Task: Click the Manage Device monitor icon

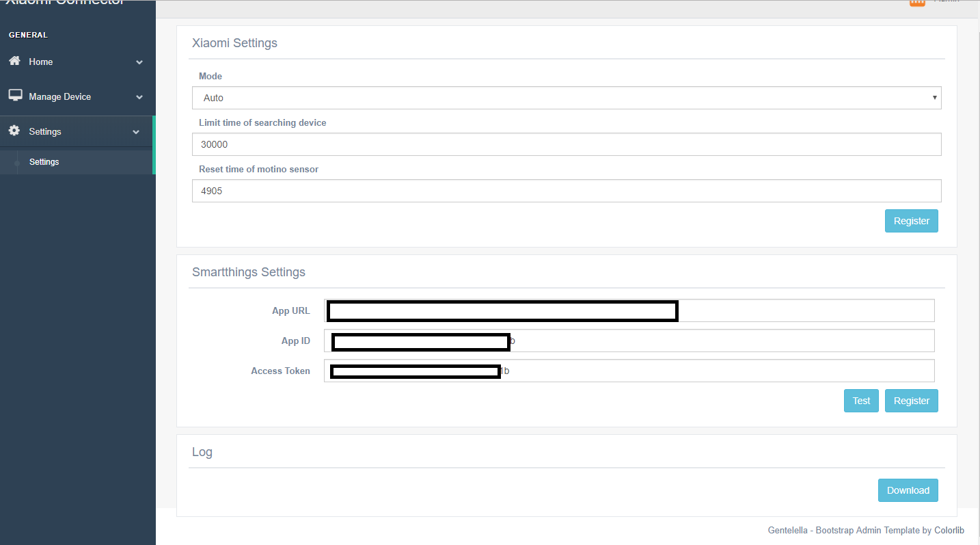Action: 15,96
